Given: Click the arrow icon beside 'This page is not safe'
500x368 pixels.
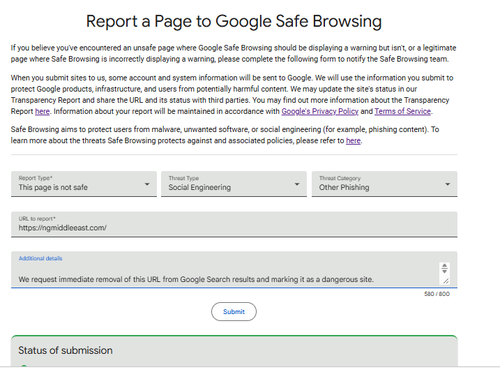Looking at the screenshot, I should pyautogui.click(x=147, y=184).
